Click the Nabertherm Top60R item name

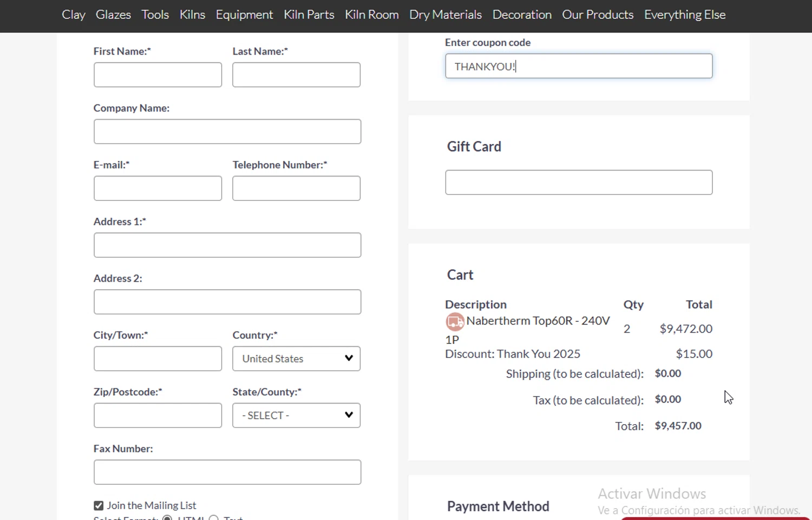[x=527, y=330]
